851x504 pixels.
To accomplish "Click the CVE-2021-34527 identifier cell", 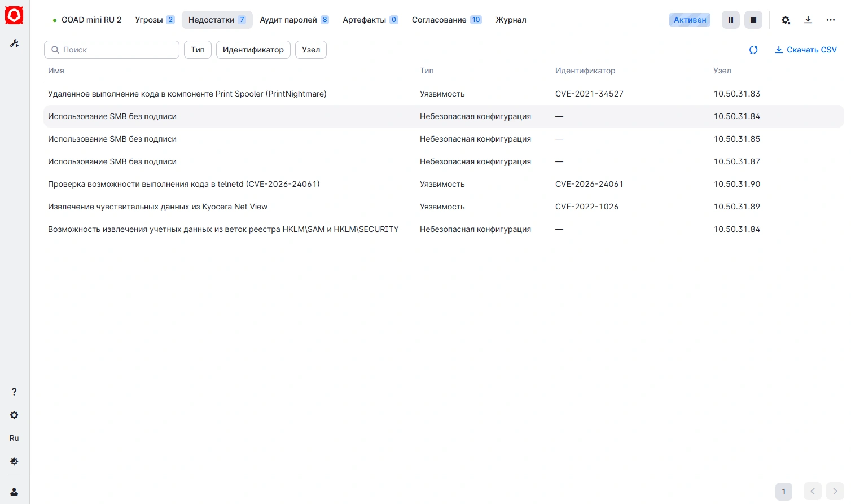I will (x=589, y=94).
